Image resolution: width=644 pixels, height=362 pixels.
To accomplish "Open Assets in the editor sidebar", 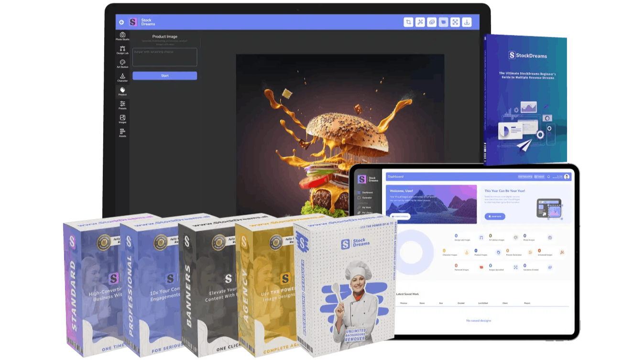I will pos(122,133).
